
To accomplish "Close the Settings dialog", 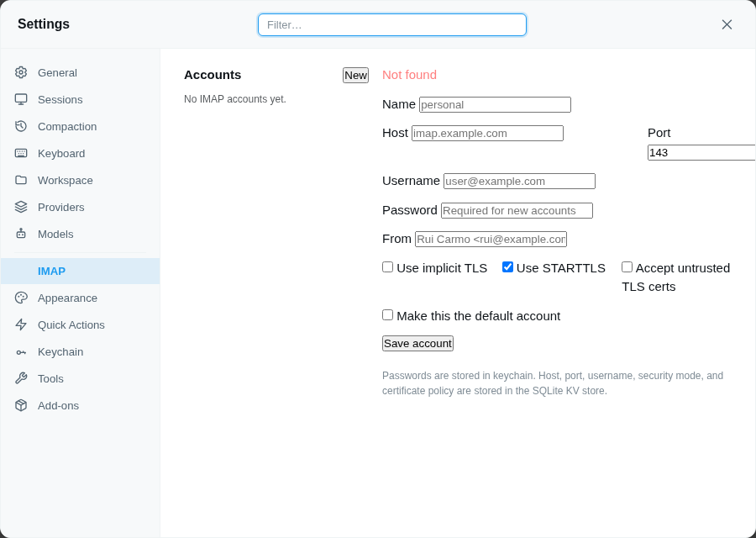I will pyautogui.click(x=727, y=24).
